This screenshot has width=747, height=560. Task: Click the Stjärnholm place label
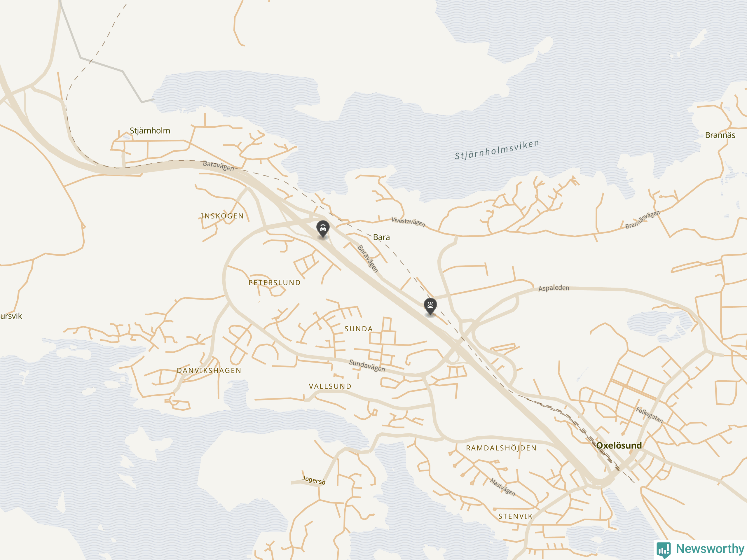click(150, 131)
